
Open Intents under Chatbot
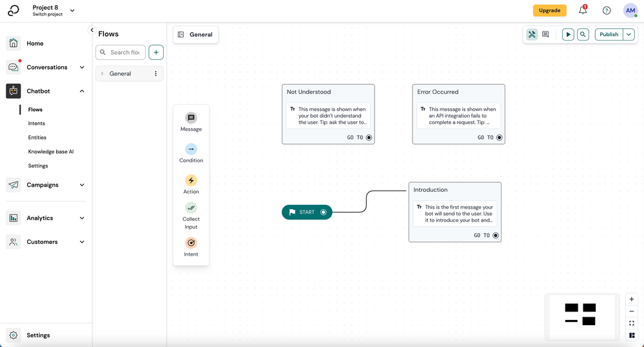pyautogui.click(x=37, y=124)
